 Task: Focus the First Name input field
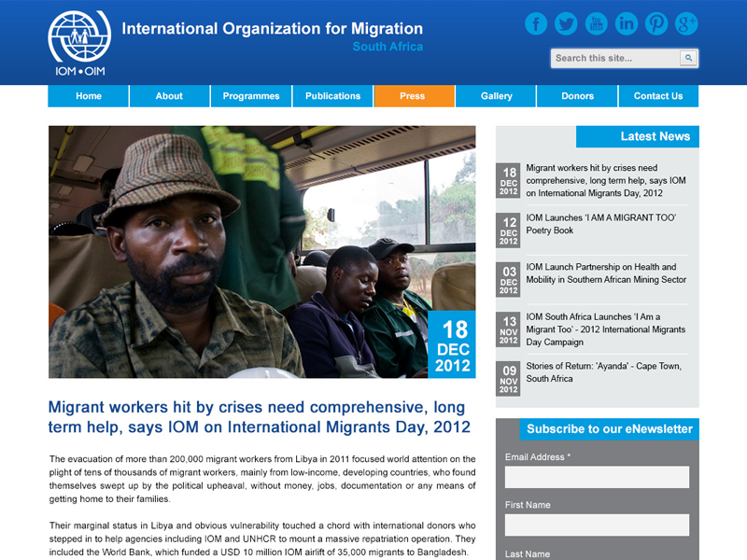(597, 525)
